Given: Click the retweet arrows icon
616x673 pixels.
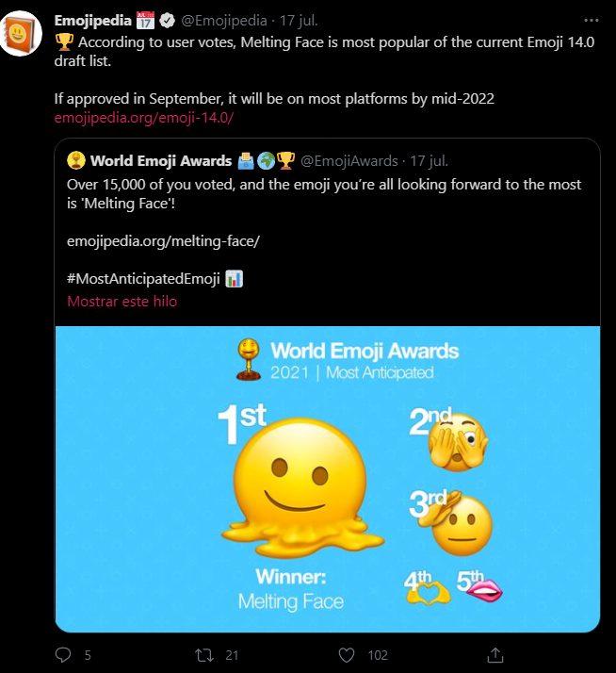Looking at the screenshot, I should (x=203, y=654).
